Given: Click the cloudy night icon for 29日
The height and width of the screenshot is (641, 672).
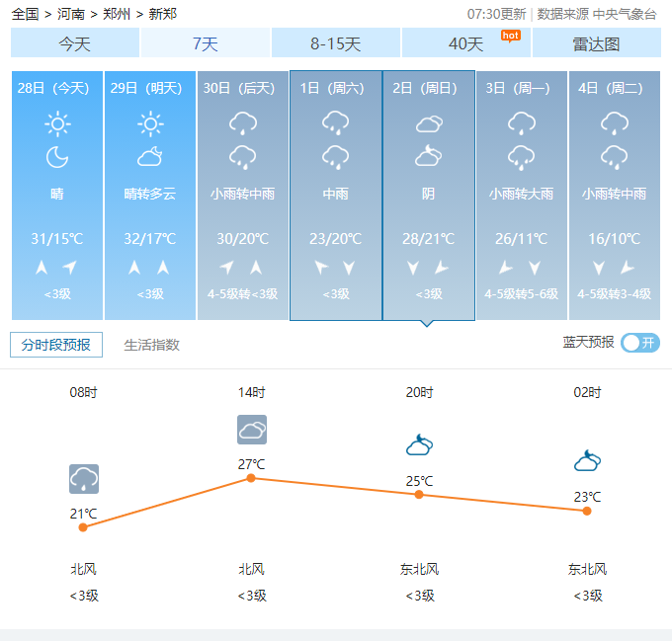Looking at the screenshot, I should click(x=150, y=156).
